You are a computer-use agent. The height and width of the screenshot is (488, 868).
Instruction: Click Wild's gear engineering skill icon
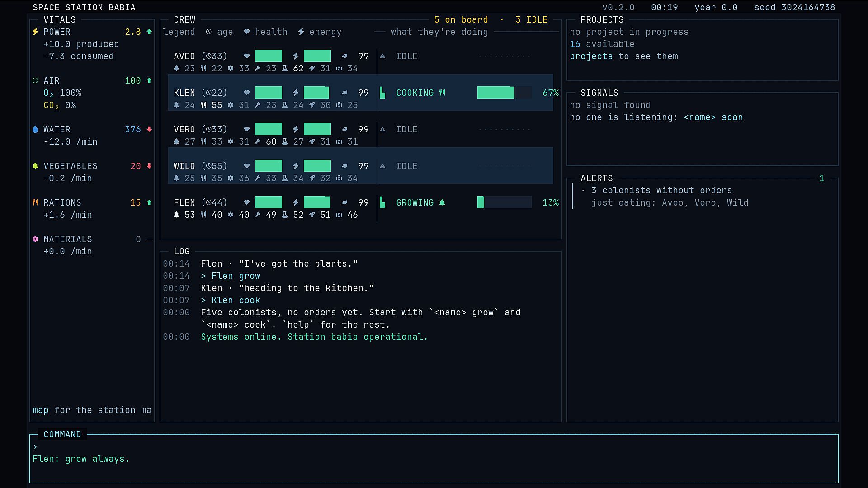click(x=231, y=178)
